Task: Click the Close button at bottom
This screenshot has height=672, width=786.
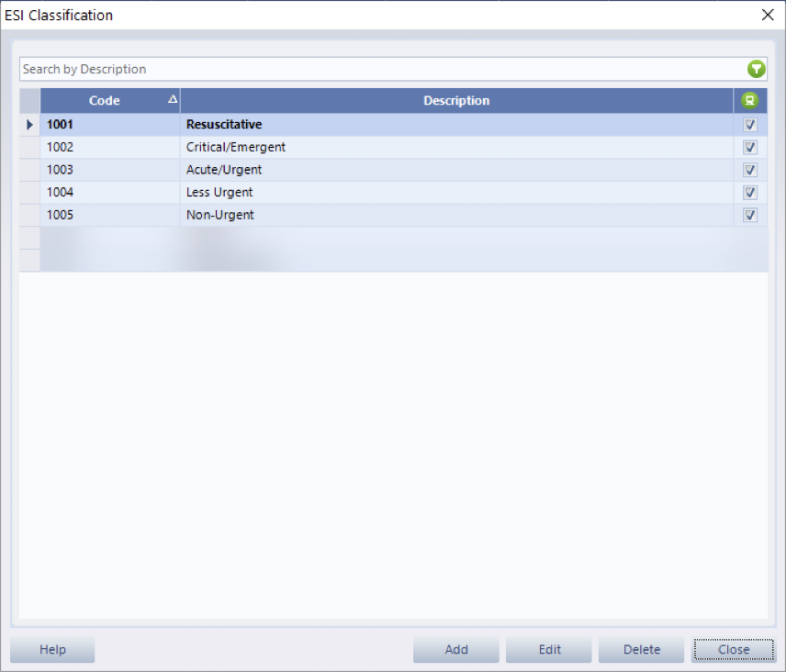Action: tap(734, 649)
